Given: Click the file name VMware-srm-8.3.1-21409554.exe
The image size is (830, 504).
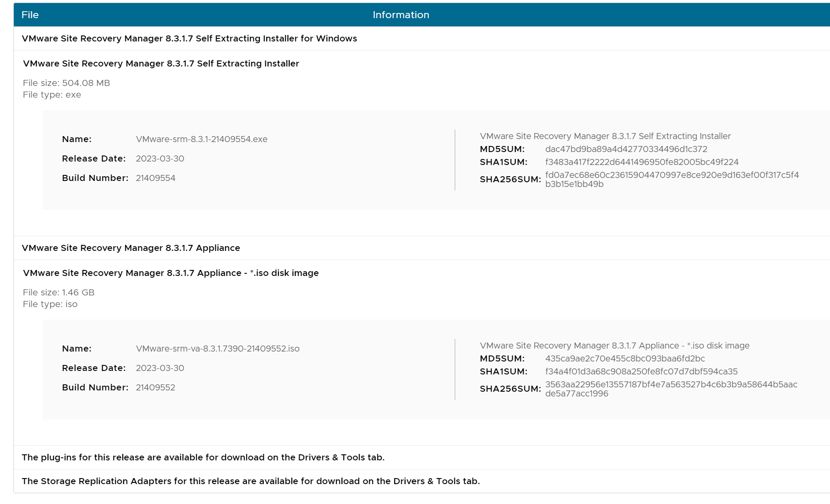Looking at the screenshot, I should pyautogui.click(x=201, y=139).
